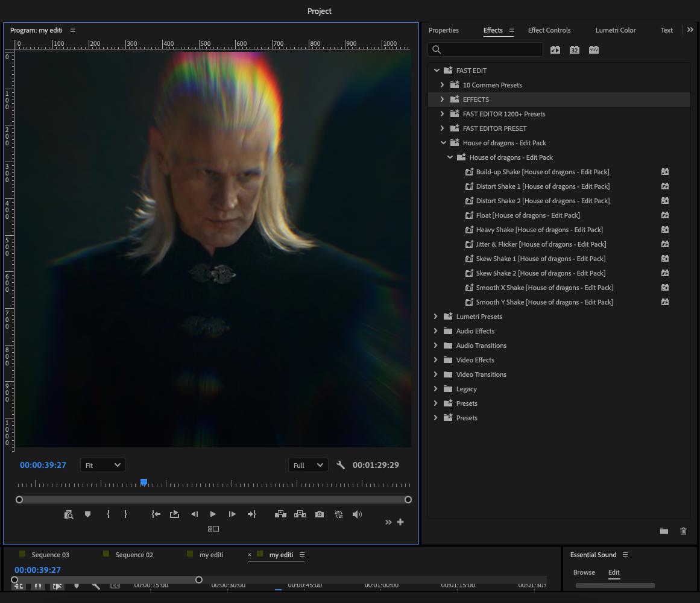Toggle Linked Selection in Timeline
700x603 pixels.
pyautogui.click(x=57, y=586)
